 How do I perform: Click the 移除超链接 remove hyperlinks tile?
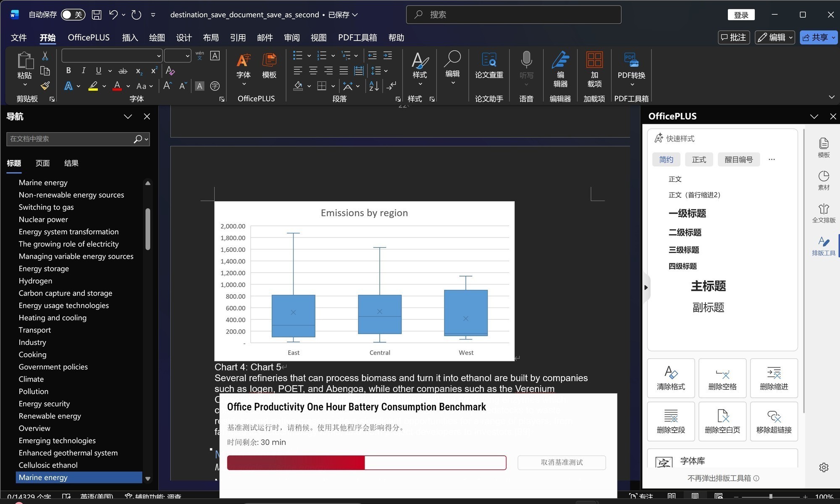pyautogui.click(x=774, y=421)
